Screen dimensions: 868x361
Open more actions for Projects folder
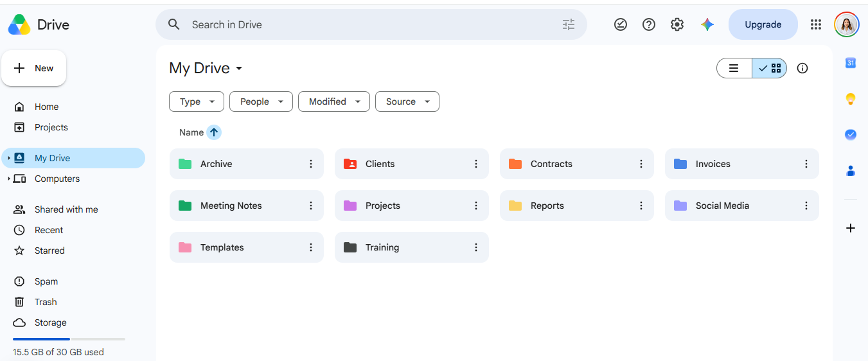(476, 206)
